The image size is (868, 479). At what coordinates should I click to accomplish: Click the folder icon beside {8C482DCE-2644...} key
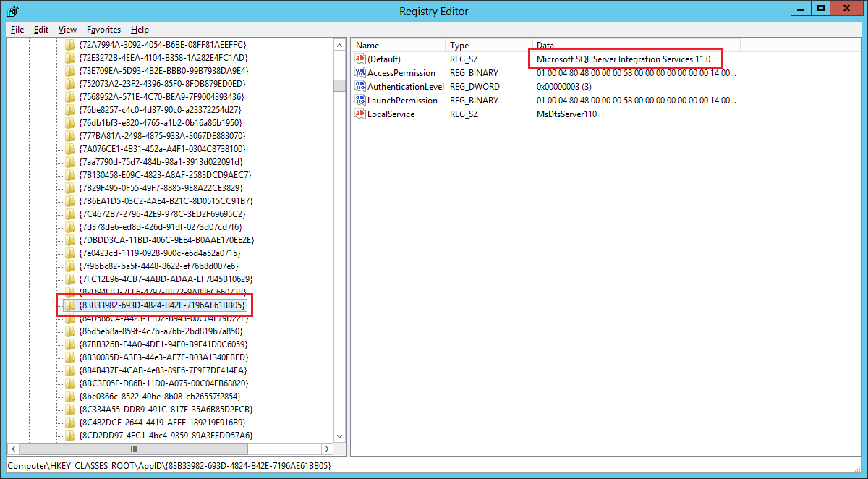tap(69, 422)
